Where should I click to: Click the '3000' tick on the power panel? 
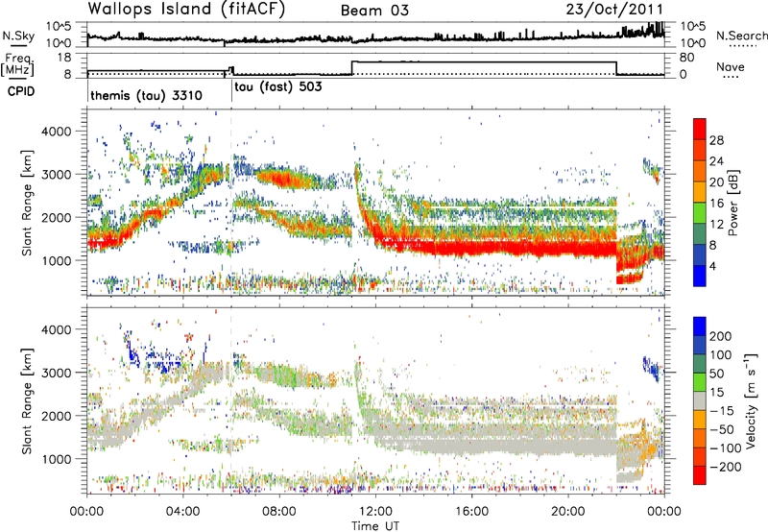click(x=56, y=175)
